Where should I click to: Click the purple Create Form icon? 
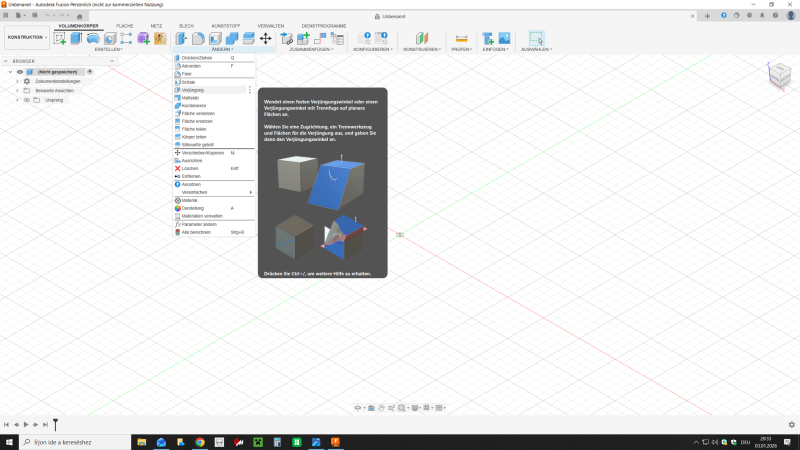(x=143, y=38)
